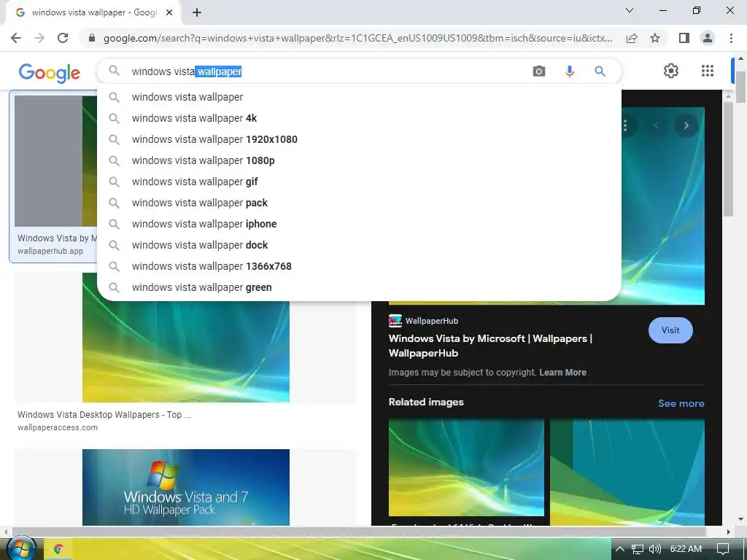The width and height of the screenshot is (747, 560).
Task: Click the page vertical scrollbar thumb
Action: coord(740,86)
